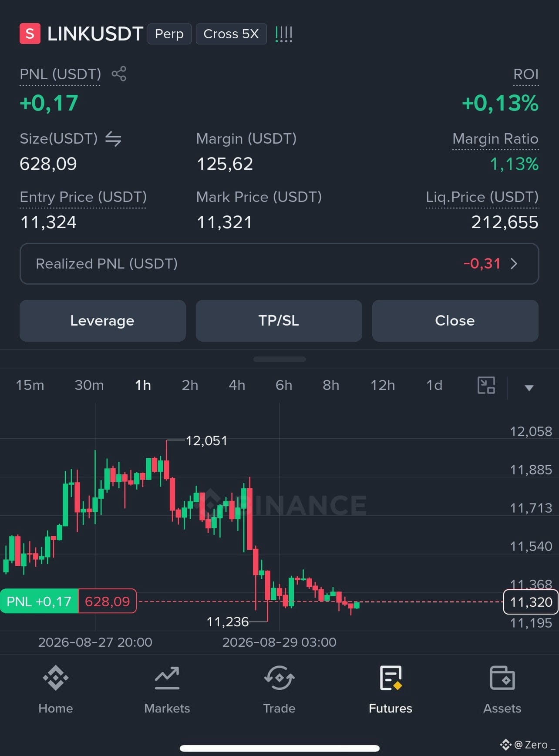Image resolution: width=559 pixels, height=756 pixels.
Task: Tap the Size value 628,09
Action: [48, 164]
